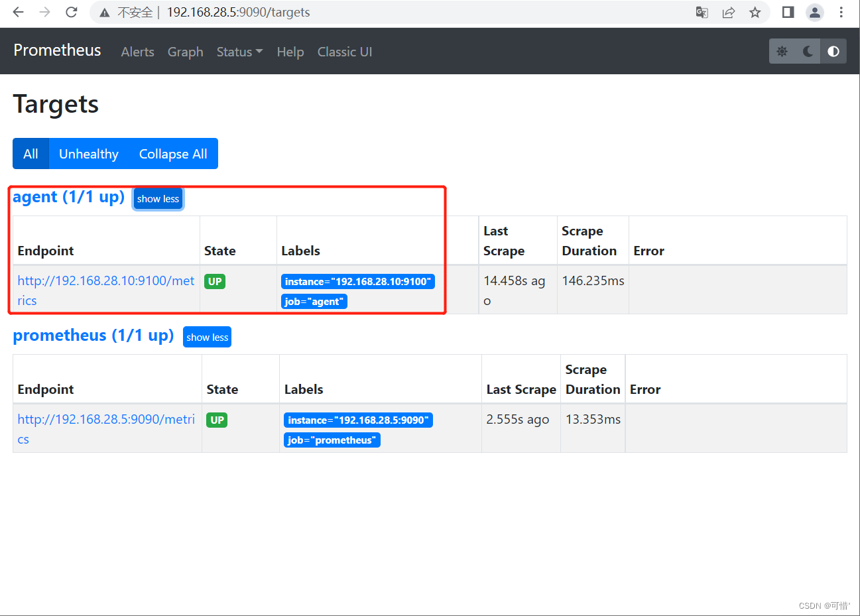Switch to dark theme moon icon
860x616 pixels.
[808, 51]
